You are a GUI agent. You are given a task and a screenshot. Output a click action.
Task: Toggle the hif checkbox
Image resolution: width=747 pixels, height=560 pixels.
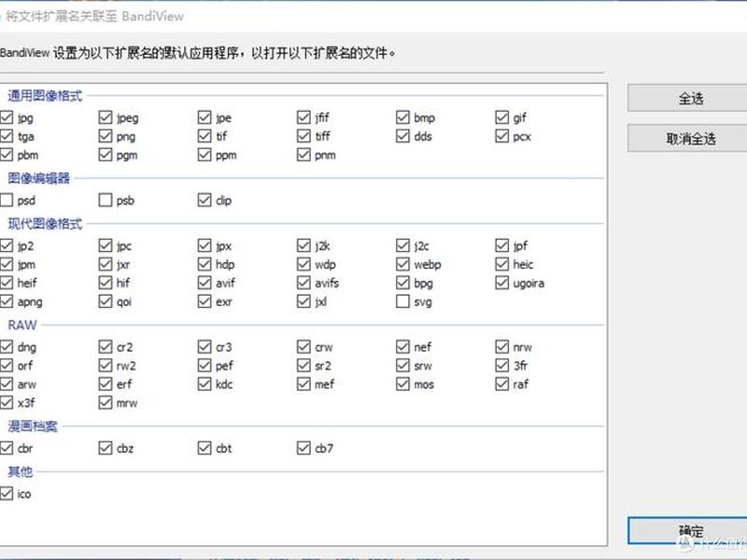coord(106,283)
